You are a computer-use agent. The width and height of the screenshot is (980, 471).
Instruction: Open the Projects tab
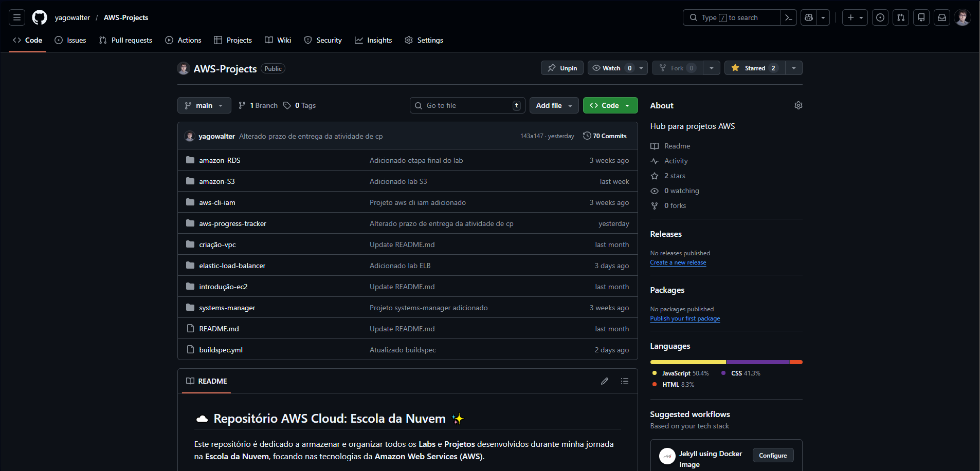(x=233, y=40)
